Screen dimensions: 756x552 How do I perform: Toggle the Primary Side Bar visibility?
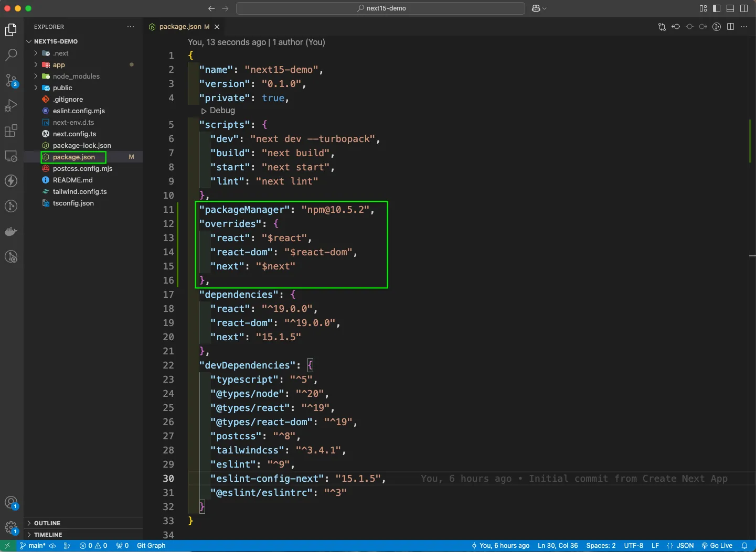(717, 8)
